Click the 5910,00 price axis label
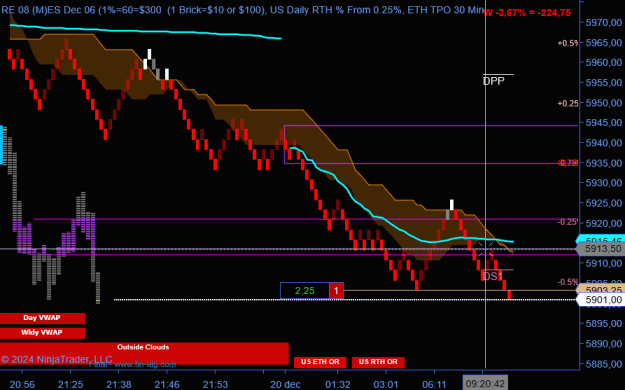 tap(604, 264)
